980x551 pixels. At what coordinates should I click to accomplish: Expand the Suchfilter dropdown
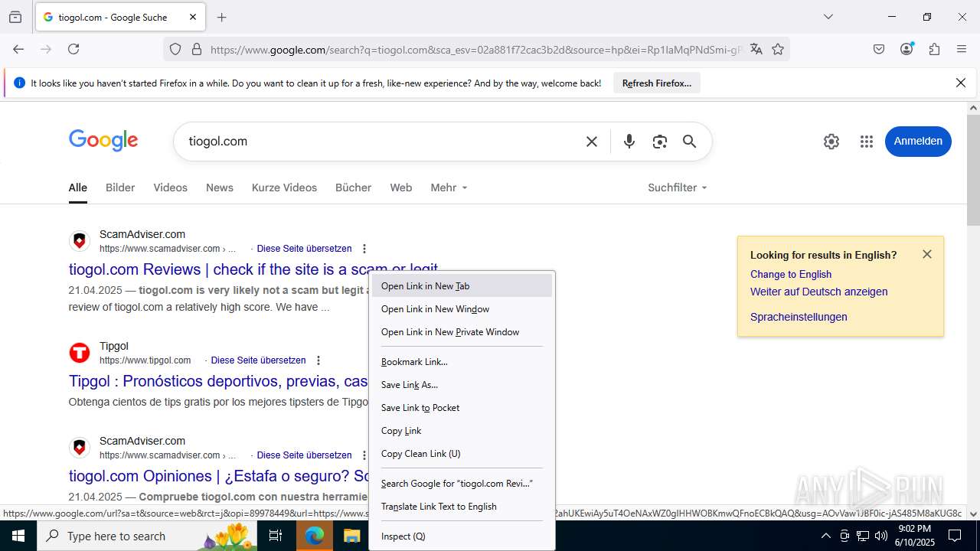678,187
